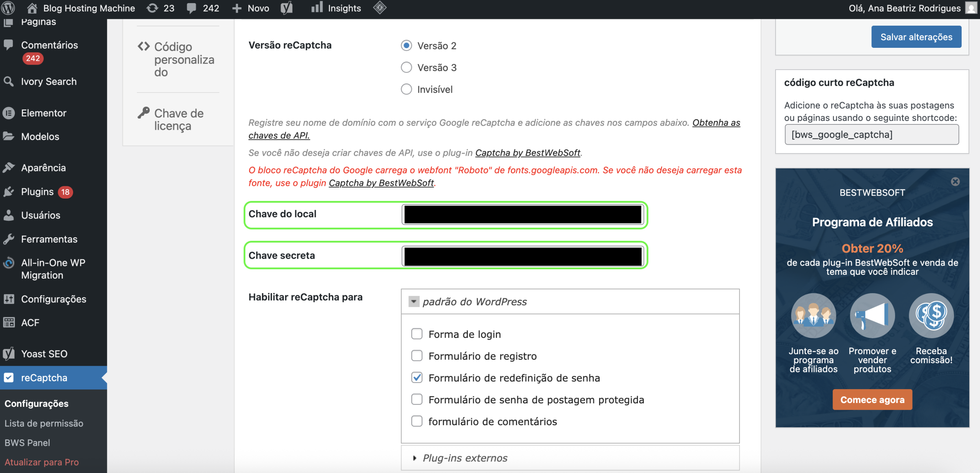Click the Promover e vender produtos megaphone image
Screen dimensions: 980x473
(x=872, y=316)
